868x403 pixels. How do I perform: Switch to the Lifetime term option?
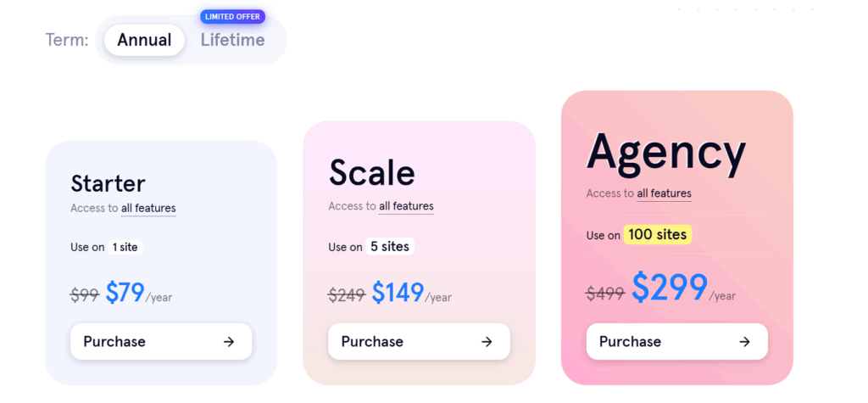coord(232,40)
